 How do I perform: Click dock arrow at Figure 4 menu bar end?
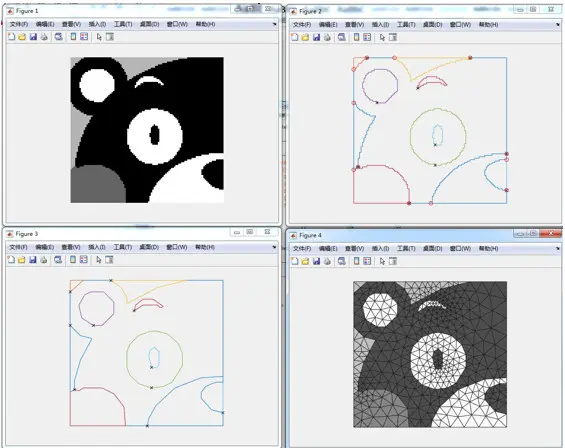558,249
